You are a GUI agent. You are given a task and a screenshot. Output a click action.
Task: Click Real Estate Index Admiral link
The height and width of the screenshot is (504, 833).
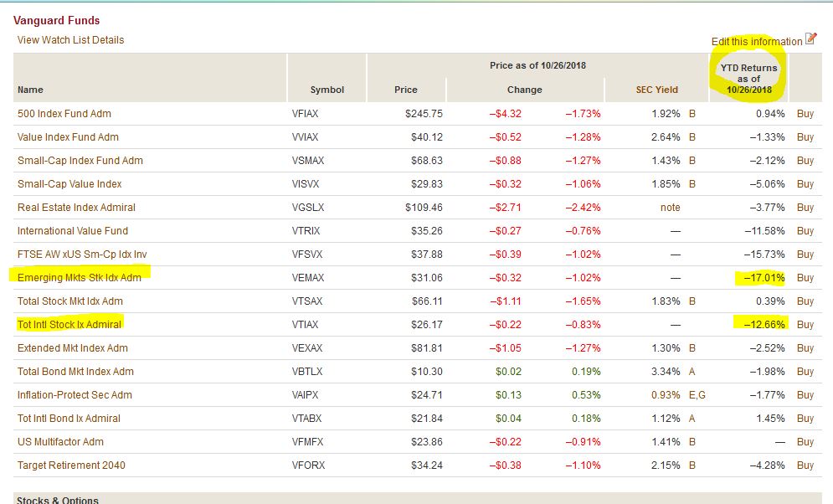coord(76,207)
